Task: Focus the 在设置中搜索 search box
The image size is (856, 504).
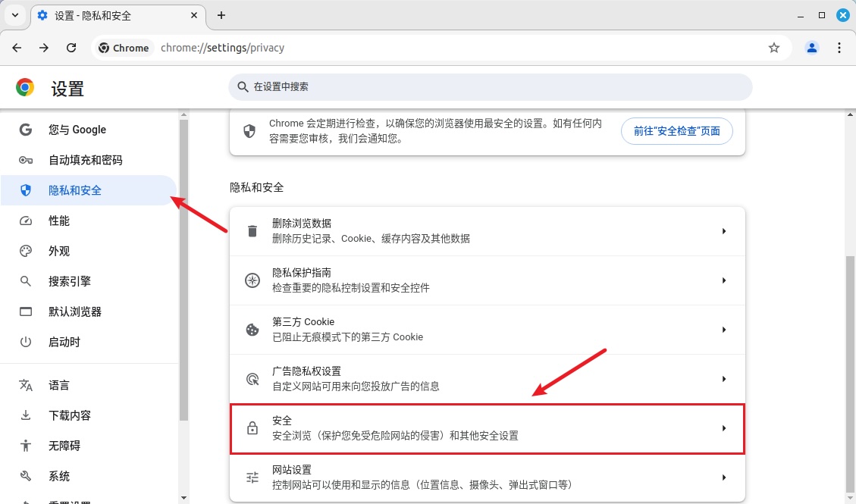Action: pyautogui.click(x=491, y=86)
